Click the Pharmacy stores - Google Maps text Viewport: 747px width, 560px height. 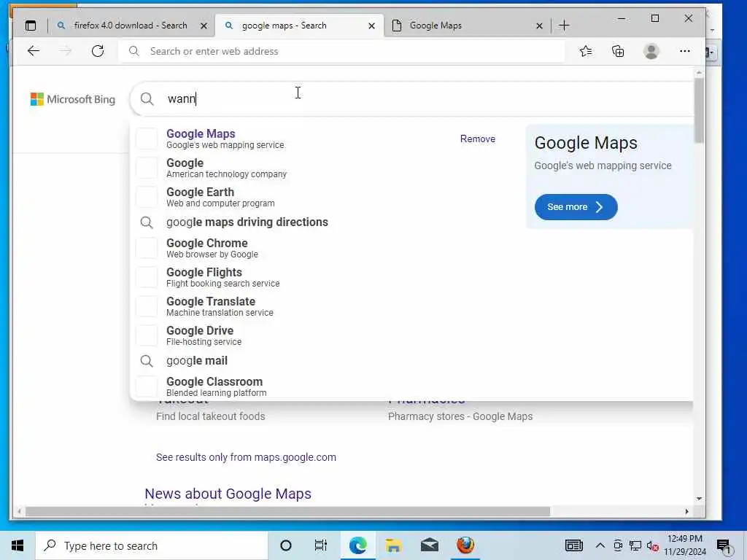460,416
